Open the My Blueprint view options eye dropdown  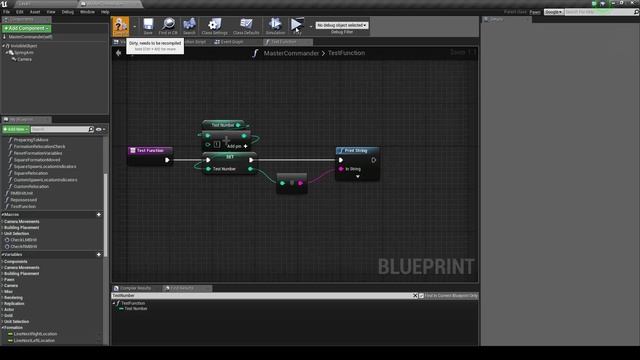click(100, 129)
